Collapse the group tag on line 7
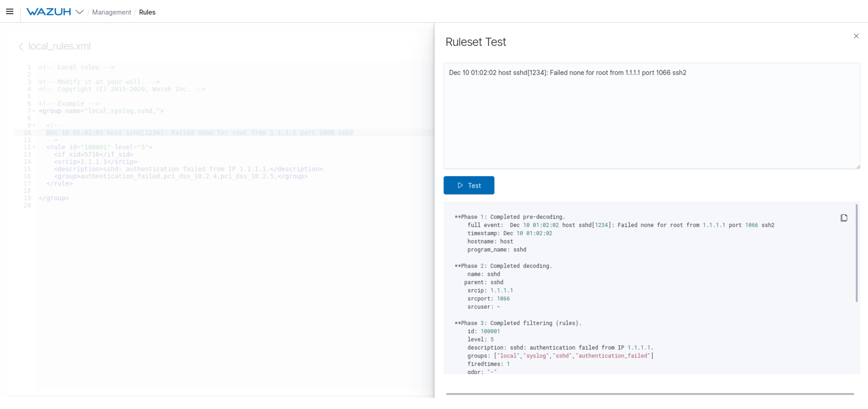868x409 pixels. (x=34, y=111)
